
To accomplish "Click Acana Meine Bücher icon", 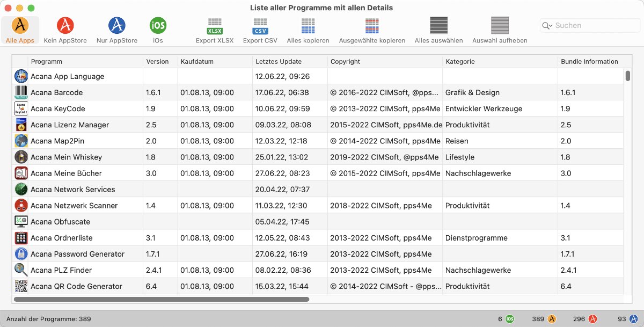I will 21,173.
